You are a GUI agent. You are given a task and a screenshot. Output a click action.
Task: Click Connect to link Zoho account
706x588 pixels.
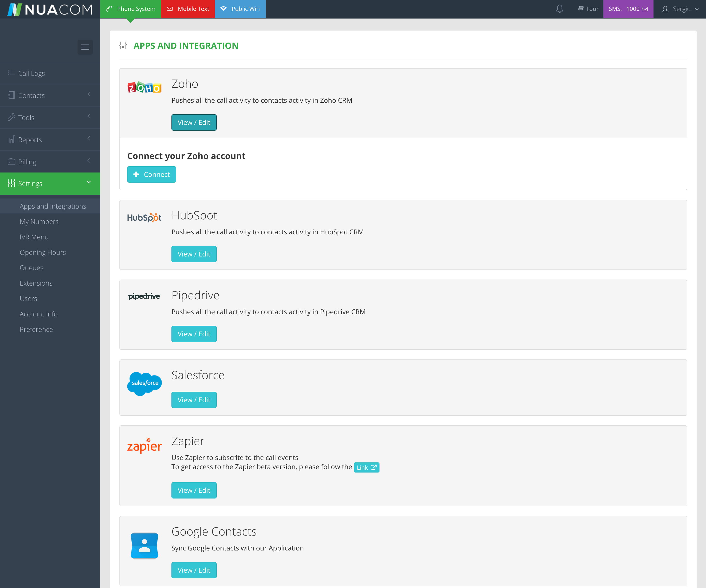152,174
